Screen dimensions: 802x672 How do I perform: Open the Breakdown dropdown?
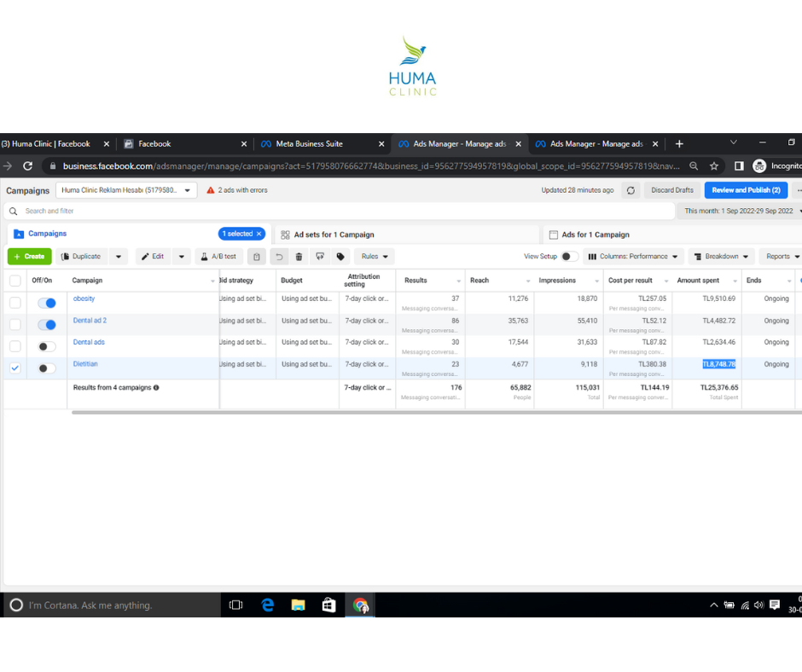(722, 257)
